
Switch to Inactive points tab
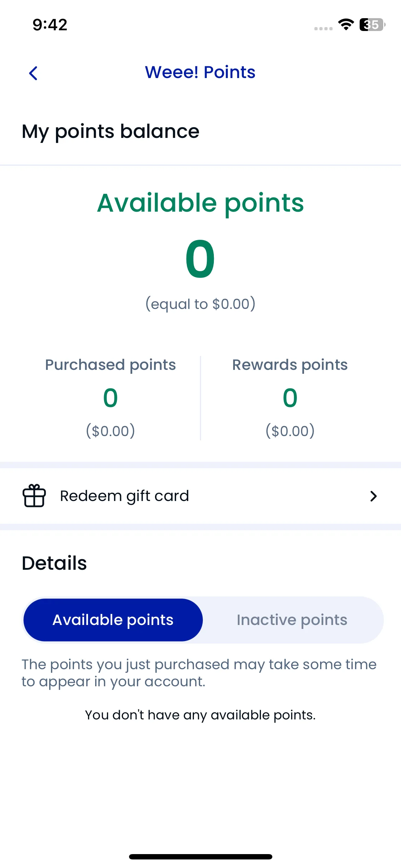tap(292, 620)
